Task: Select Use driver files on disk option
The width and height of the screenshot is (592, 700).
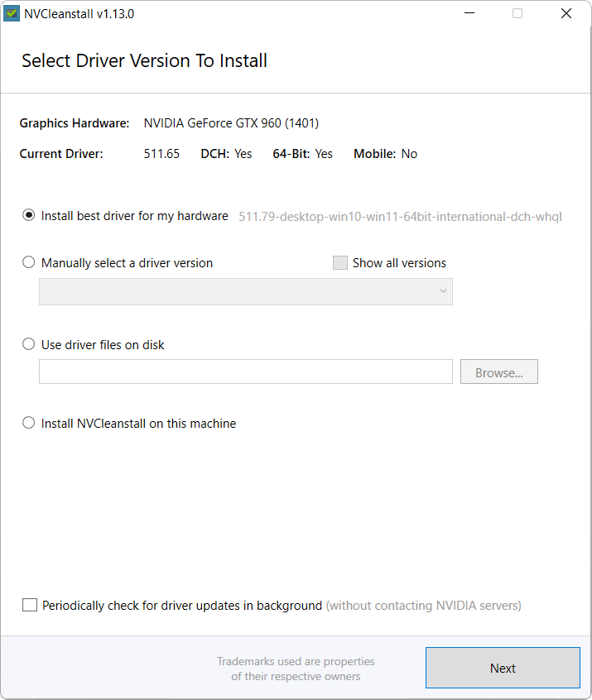Action: coord(29,344)
